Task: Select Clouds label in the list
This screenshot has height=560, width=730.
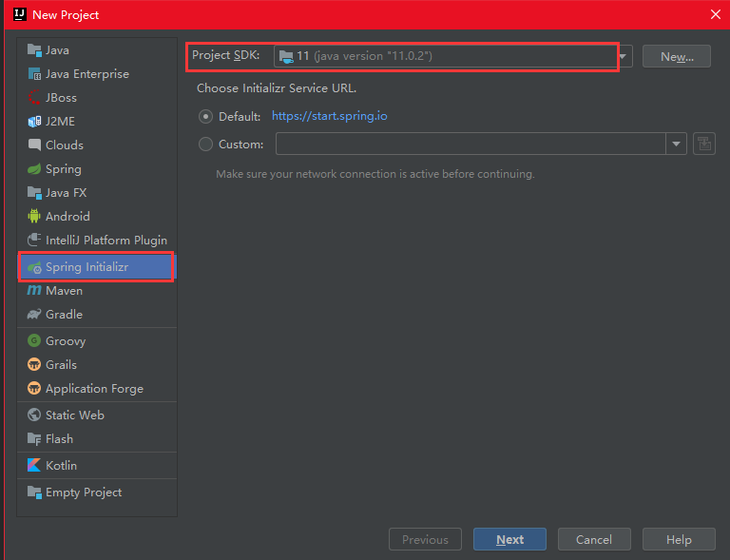Action: 65,145
